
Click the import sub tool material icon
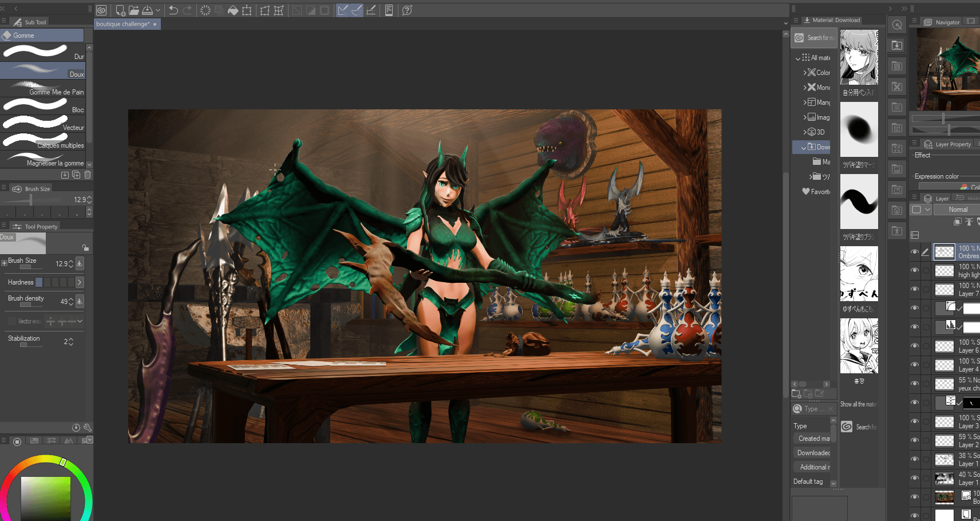(65, 175)
